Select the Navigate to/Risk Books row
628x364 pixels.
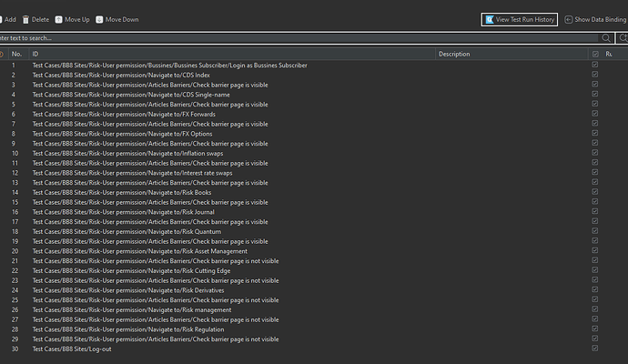click(122, 193)
